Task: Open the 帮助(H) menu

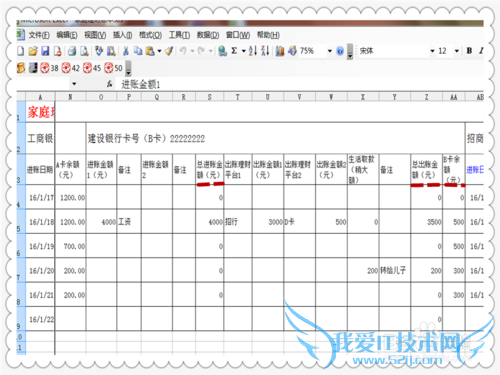Action: (268, 35)
